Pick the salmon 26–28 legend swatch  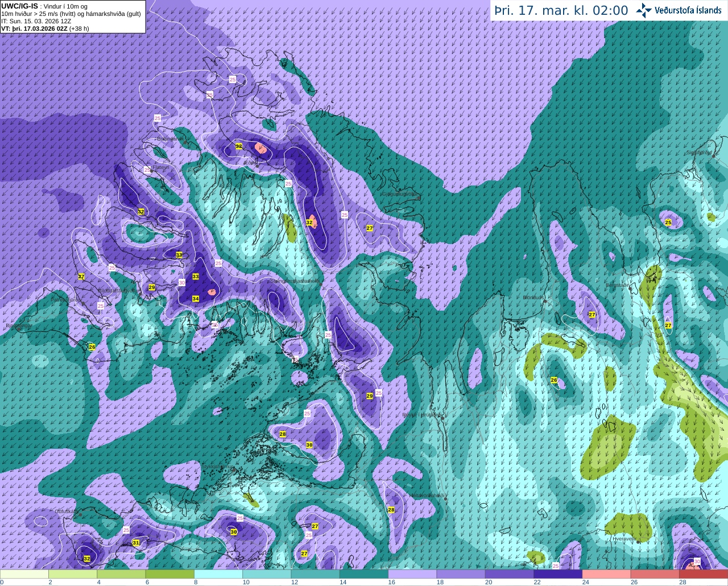[655, 573]
